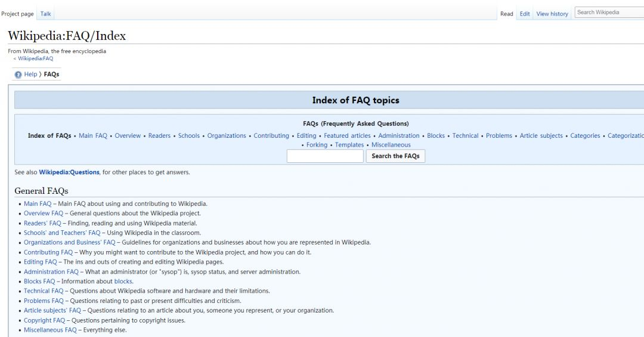The width and height of the screenshot is (644, 337).
Task: Switch to the Talk tab
Action: (45, 14)
